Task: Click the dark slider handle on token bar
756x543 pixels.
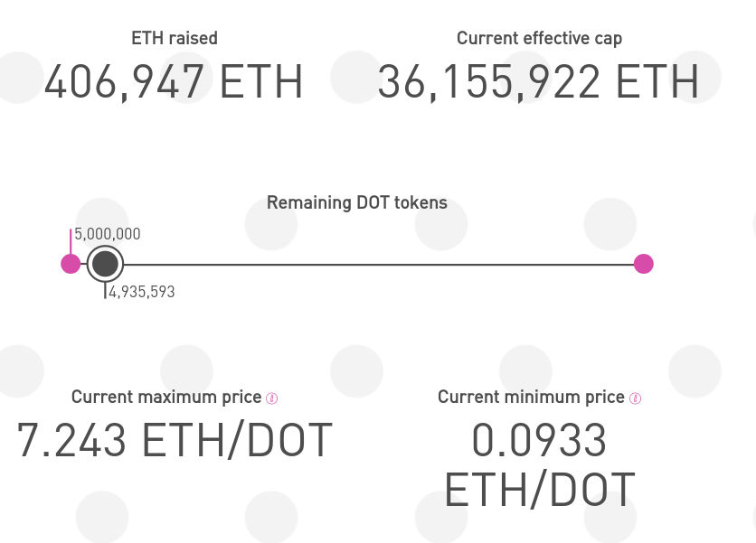Action: click(105, 264)
